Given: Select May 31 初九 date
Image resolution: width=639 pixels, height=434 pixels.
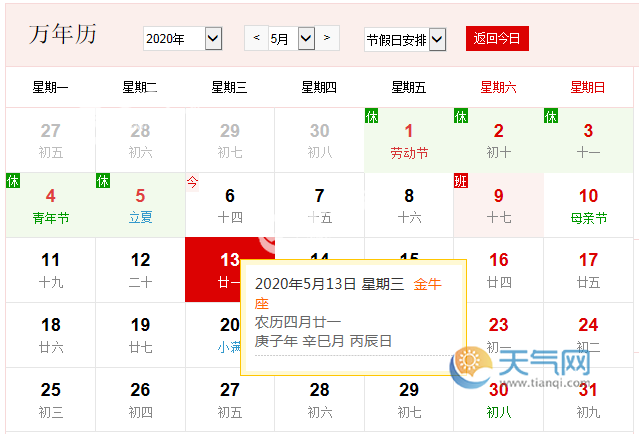Looking at the screenshot, I should 588,401.
